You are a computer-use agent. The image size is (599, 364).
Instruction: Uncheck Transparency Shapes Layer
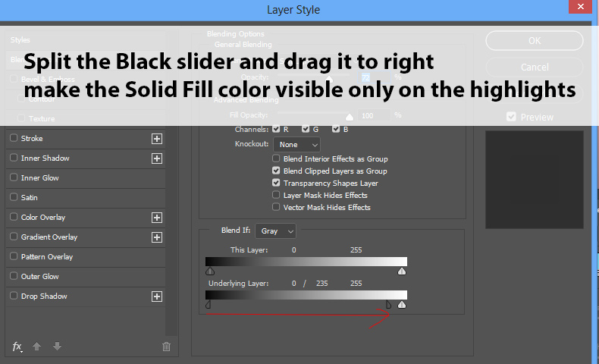(276, 183)
